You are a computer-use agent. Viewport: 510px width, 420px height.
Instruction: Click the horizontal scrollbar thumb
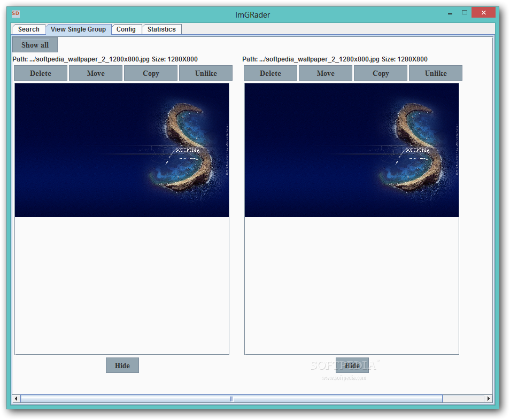click(x=231, y=399)
